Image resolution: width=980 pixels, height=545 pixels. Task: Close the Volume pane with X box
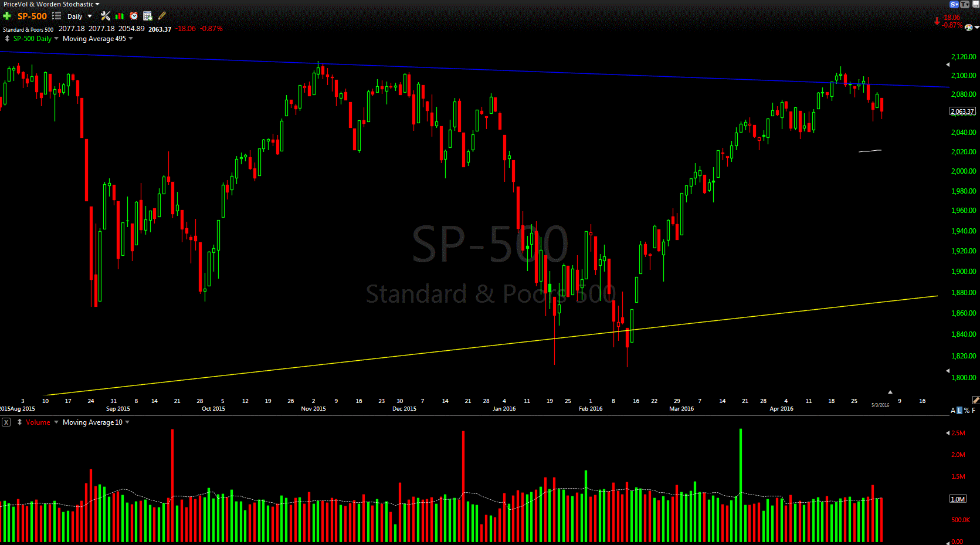(6, 422)
